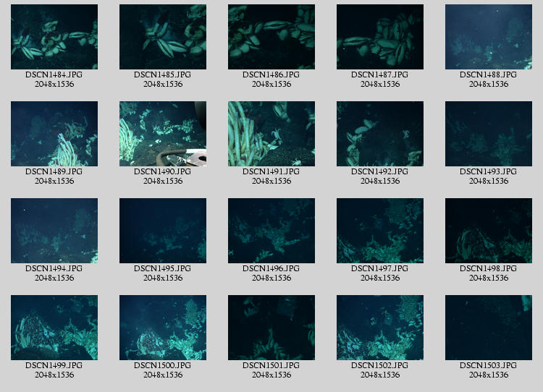Open DSCN1490.JPG with the robotic arm
Image resolution: width=543 pixels, height=392 pixels.
coord(163,134)
